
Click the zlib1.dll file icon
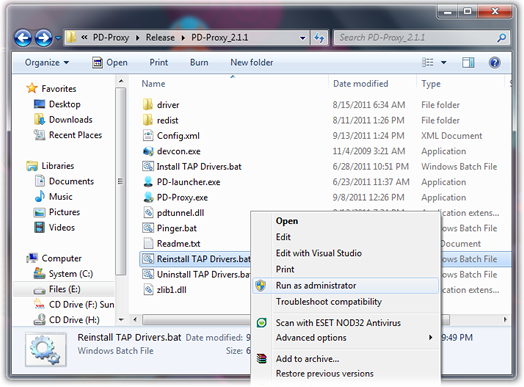(x=148, y=289)
